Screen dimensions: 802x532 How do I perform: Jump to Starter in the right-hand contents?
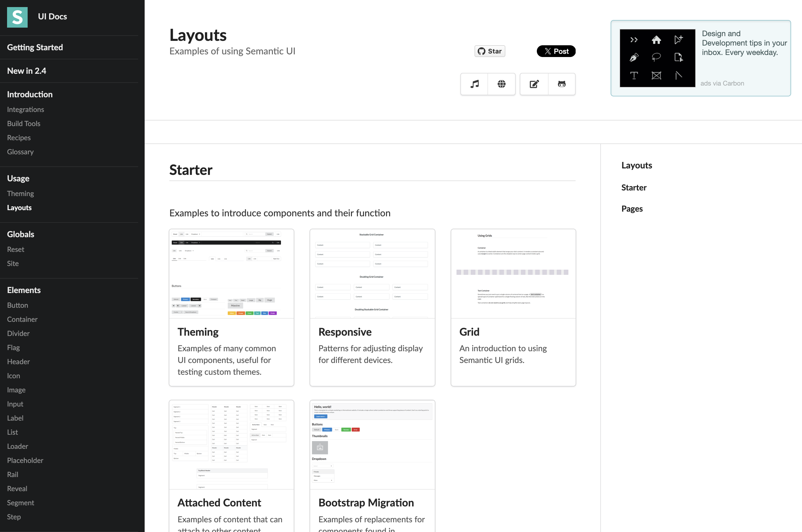coord(634,188)
